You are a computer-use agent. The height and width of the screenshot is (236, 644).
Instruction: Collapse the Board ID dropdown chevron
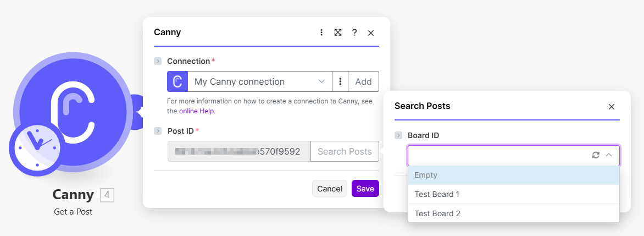click(x=609, y=155)
